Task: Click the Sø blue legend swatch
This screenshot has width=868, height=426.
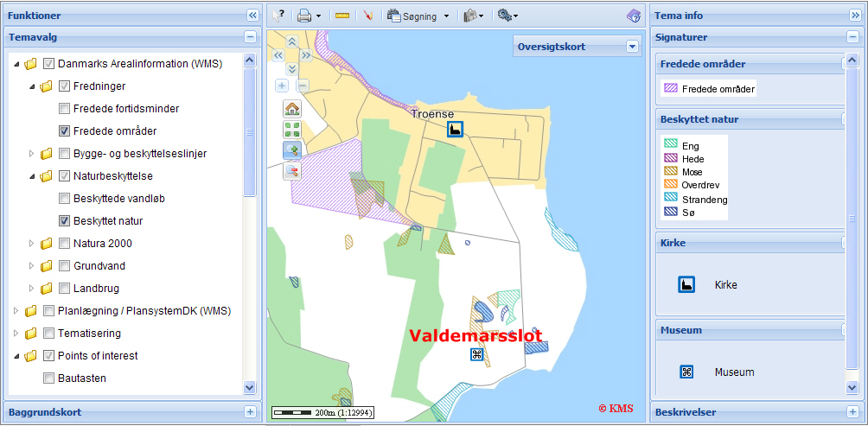Action: pos(670,211)
